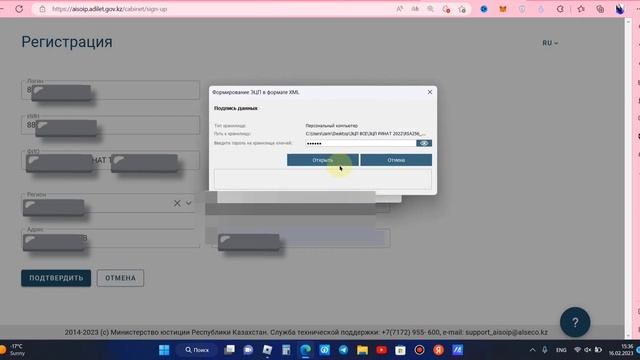Screen dimensions: 640x360
Task: Open the Windows Start menu
Action: [164, 350]
